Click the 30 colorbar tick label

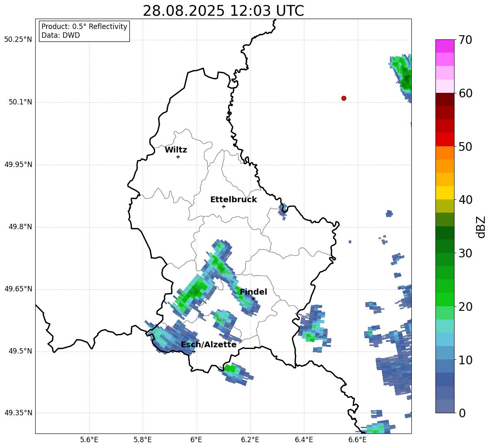point(465,253)
